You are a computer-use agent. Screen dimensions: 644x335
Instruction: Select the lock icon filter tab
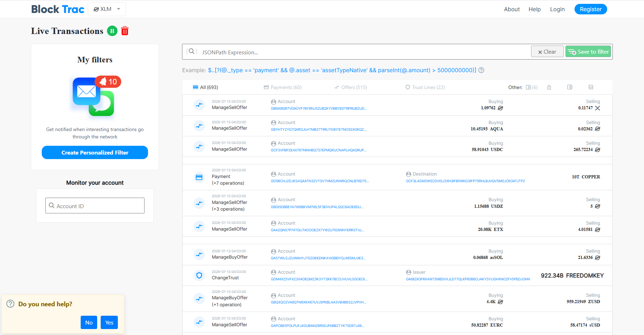click(x=549, y=87)
